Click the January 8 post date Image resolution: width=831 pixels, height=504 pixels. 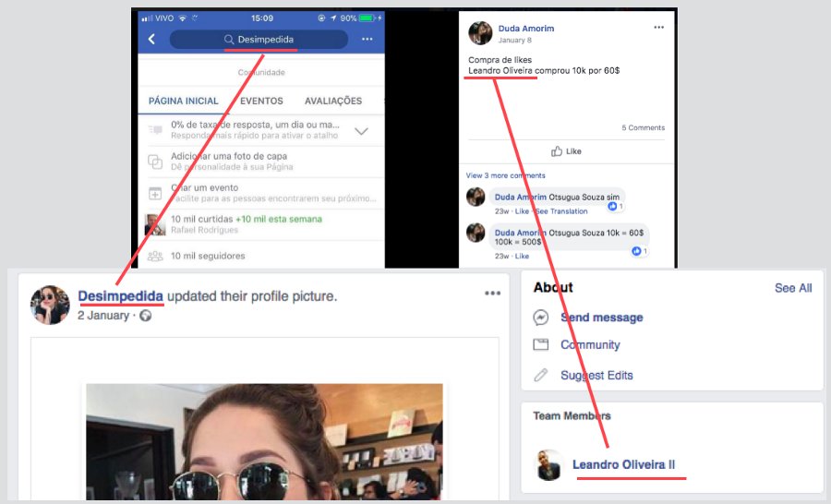(x=514, y=41)
